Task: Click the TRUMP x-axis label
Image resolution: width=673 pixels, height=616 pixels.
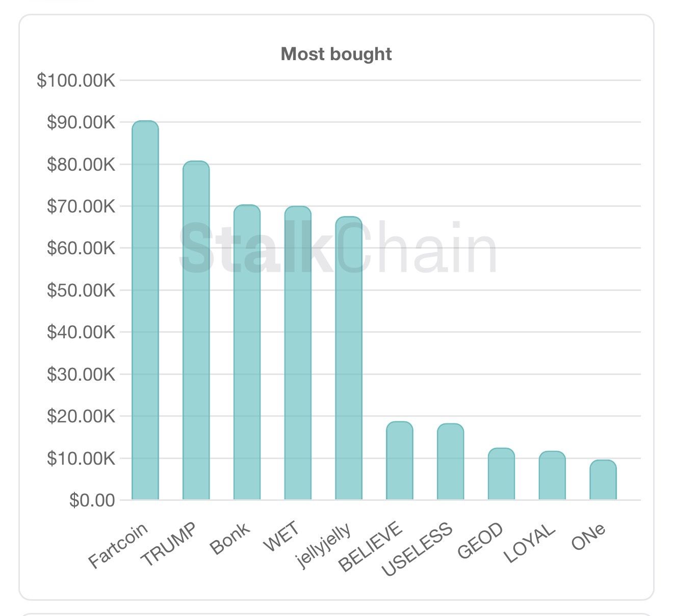Action: (x=169, y=545)
